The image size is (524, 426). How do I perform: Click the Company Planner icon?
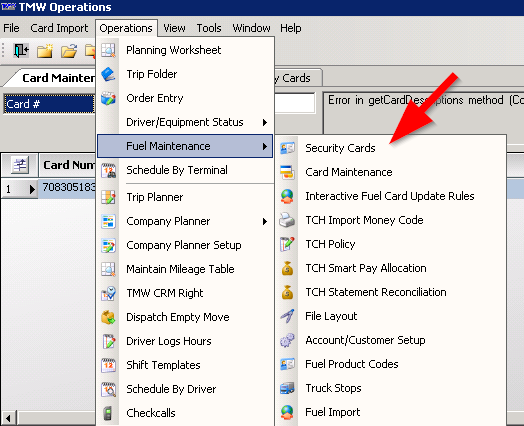pyautogui.click(x=108, y=221)
